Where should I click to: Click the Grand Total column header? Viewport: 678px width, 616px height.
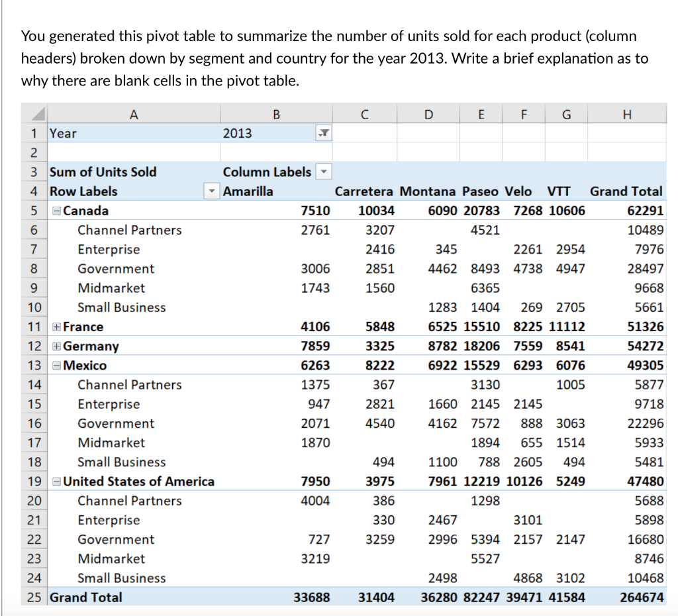(626, 191)
